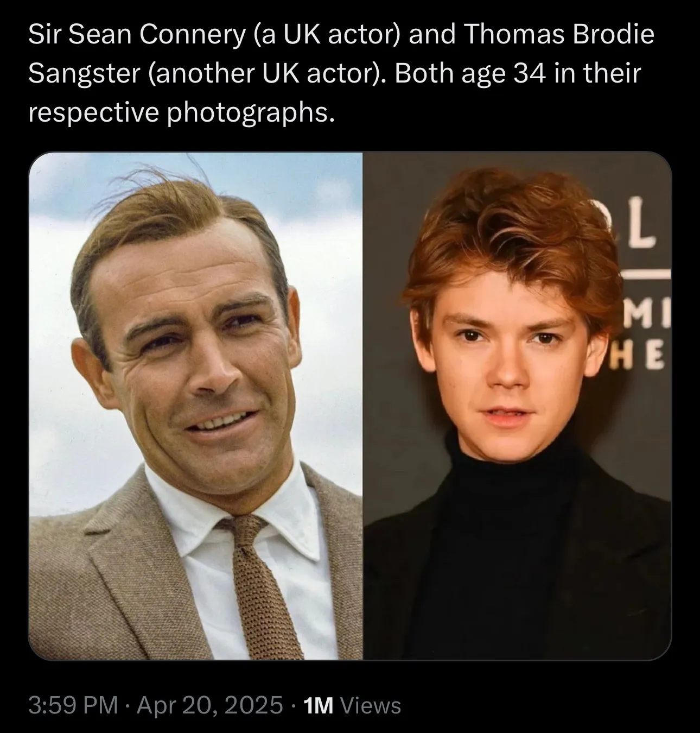Click the words "Thomas Brodie" in the caption
Viewport: 700px width, 733px height.
pyautogui.click(x=559, y=35)
